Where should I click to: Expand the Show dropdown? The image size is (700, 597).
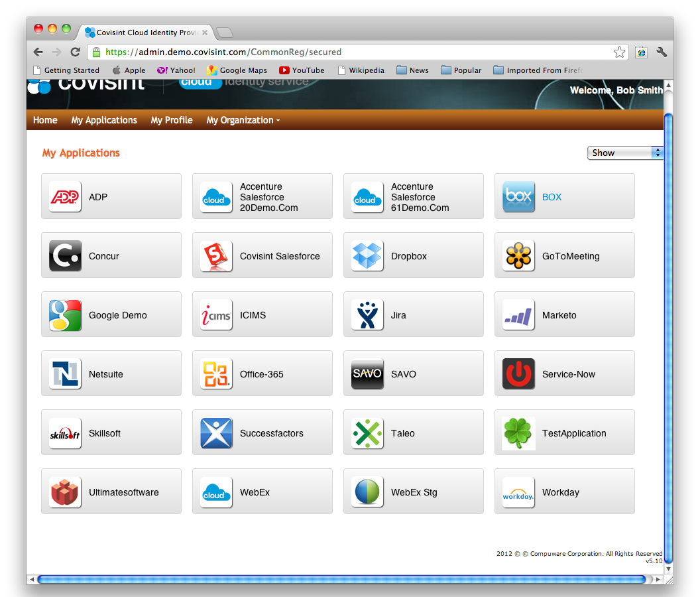625,153
